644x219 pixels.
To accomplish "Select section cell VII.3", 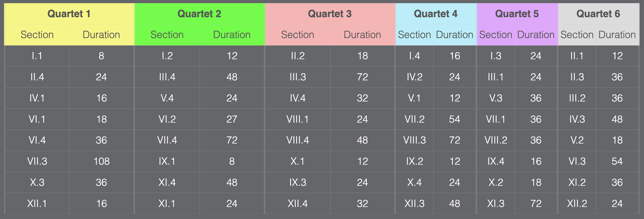I will pos(37,161).
